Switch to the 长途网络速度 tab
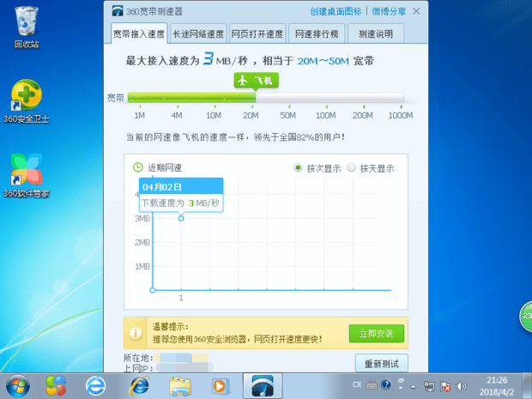 click(198, 33)
